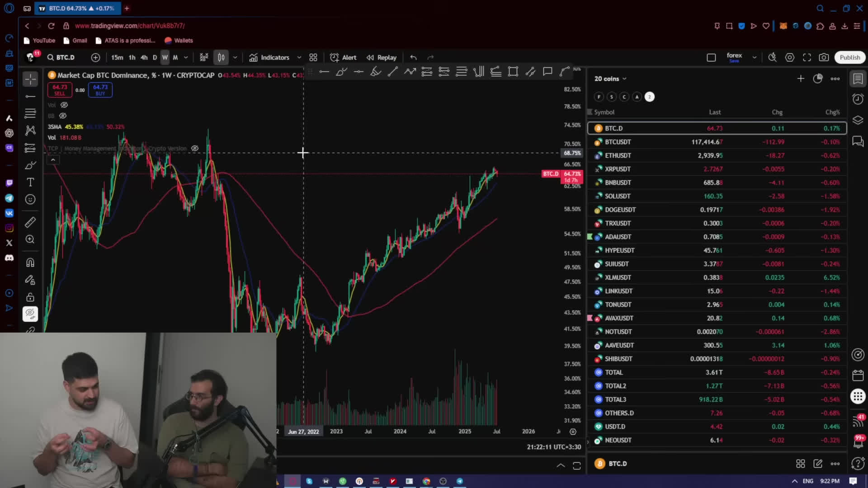This screenshot has height=488, width=868.
Task: Open the Alert creation dialog
Action: click(343, 57)
